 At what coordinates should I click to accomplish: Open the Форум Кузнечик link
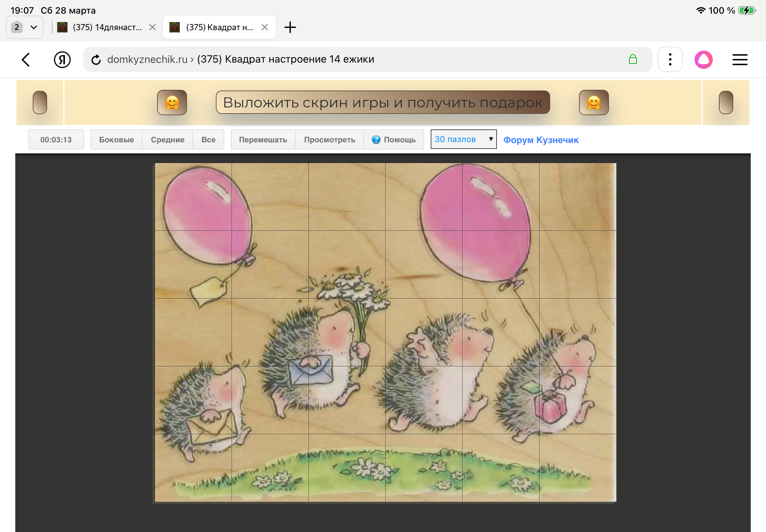click(540, 140)
